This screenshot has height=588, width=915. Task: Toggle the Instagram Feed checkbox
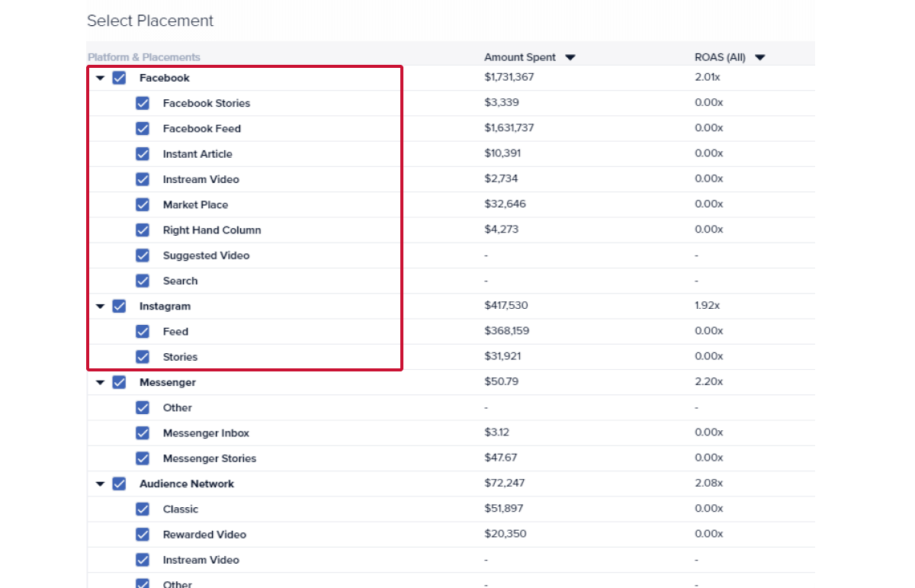point(143,331)
